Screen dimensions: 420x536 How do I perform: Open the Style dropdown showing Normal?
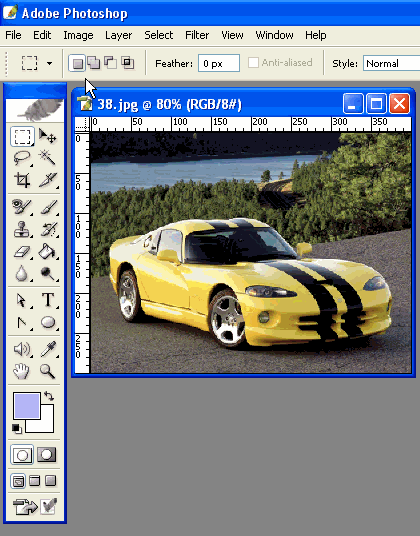391,64
